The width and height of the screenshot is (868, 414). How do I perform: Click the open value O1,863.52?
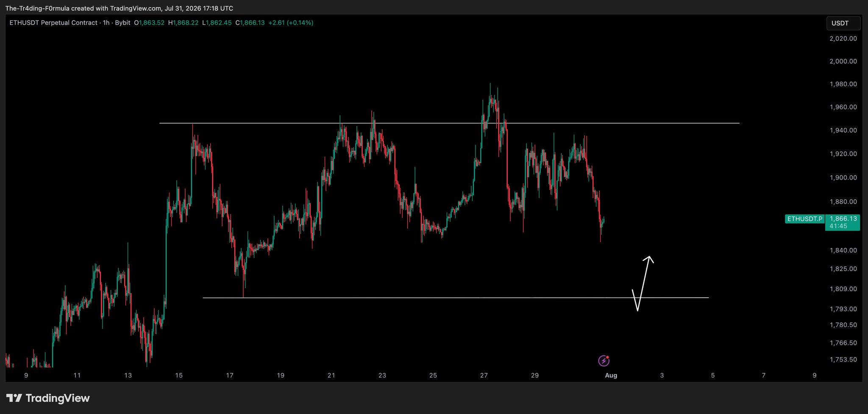[x=149, y=23]
